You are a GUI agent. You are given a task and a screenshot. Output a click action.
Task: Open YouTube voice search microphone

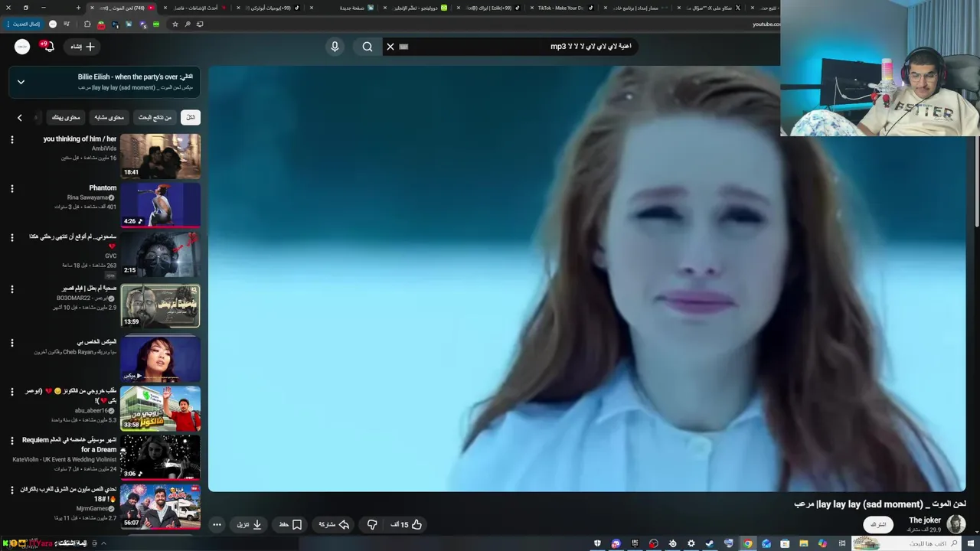[335, 47]
